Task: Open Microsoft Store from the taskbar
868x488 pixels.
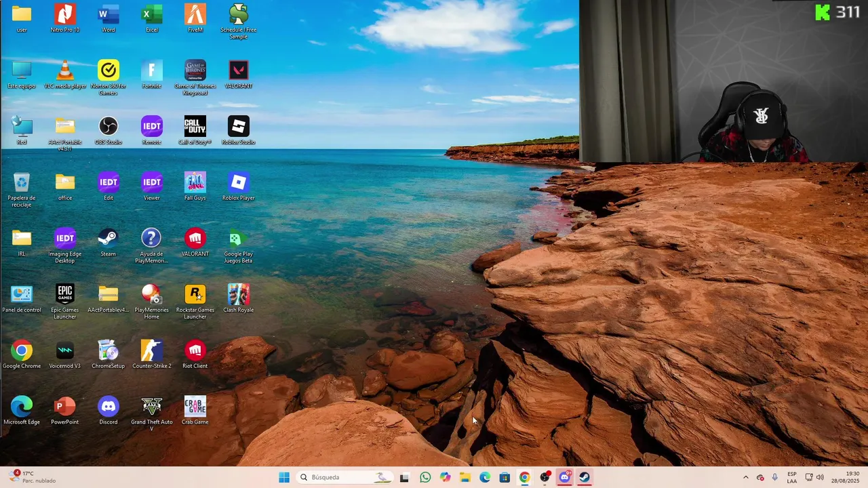Action: click(x=505, y=477)
